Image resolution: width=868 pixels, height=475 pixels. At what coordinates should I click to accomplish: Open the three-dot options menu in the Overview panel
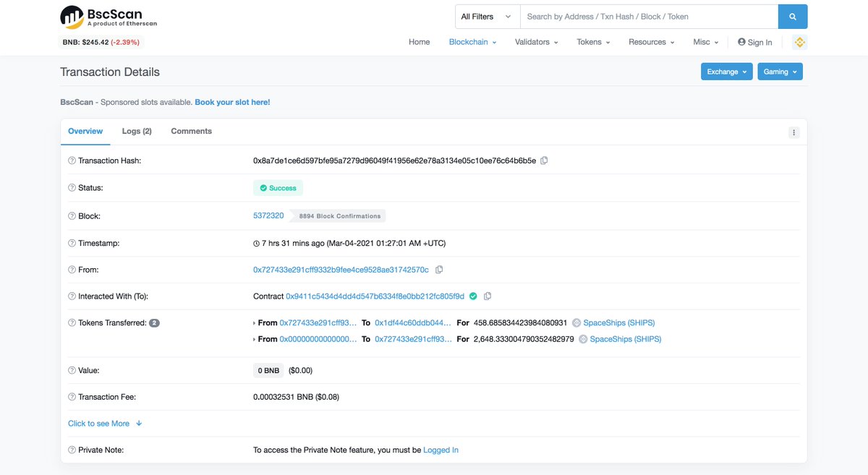click(x=793, y=132)
